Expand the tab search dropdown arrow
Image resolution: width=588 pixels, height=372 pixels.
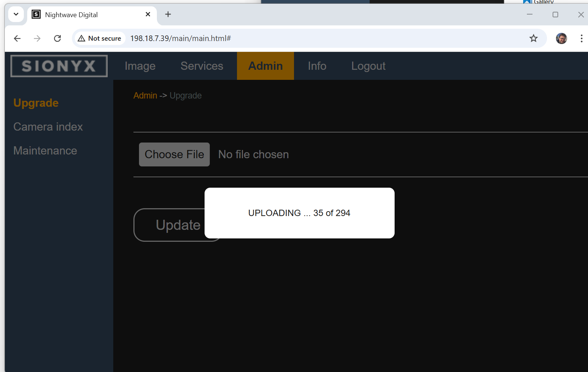(x=16, y=15)
